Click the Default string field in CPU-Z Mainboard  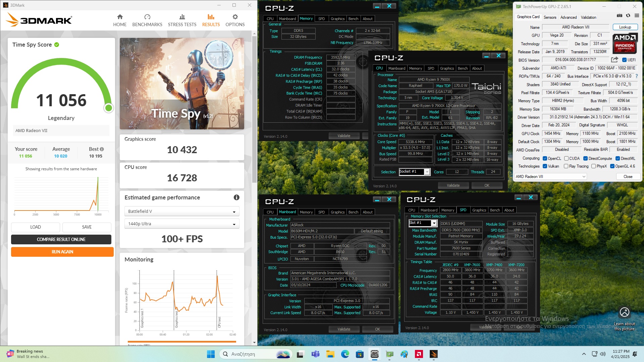point(372,231)
